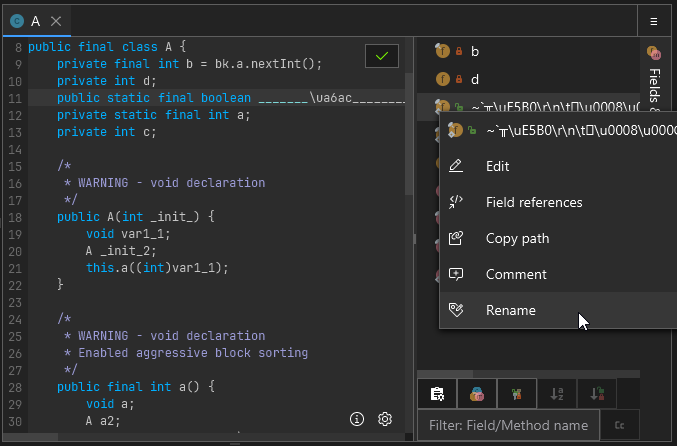Click 'void var1_1;' line
The height and width of the screenshot is (446, 677).
[x=128, y=234]
